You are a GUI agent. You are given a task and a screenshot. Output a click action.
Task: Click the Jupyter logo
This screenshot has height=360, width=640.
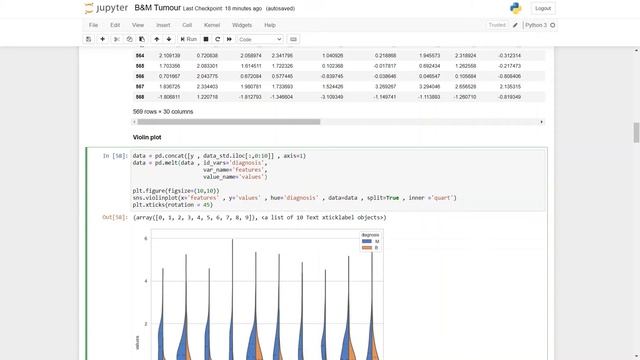coord(106,8)
